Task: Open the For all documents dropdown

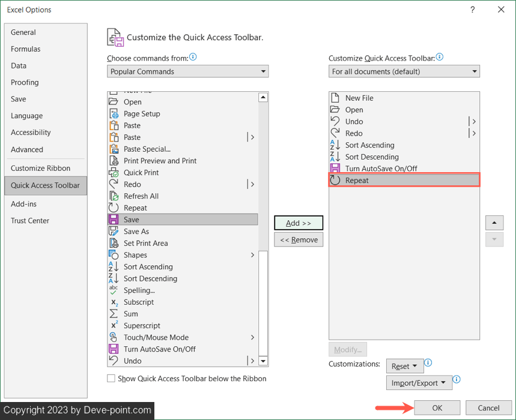Action: tap(404, 71)
